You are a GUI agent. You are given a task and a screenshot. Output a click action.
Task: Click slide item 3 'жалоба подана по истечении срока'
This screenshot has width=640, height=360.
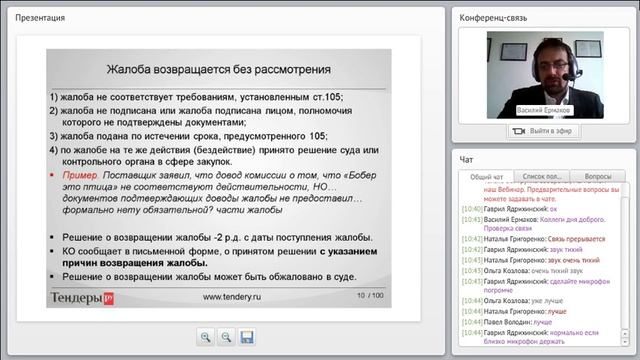click(x=189, y=136)
